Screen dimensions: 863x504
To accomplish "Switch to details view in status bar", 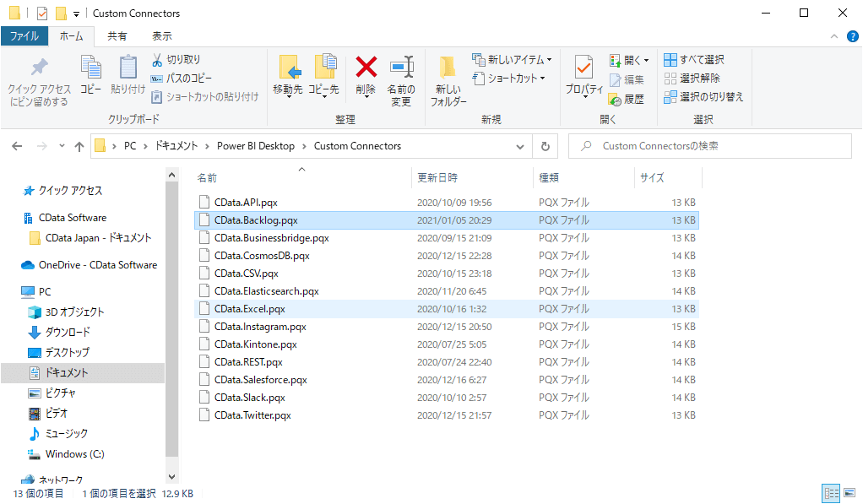I will click(831, 493).
